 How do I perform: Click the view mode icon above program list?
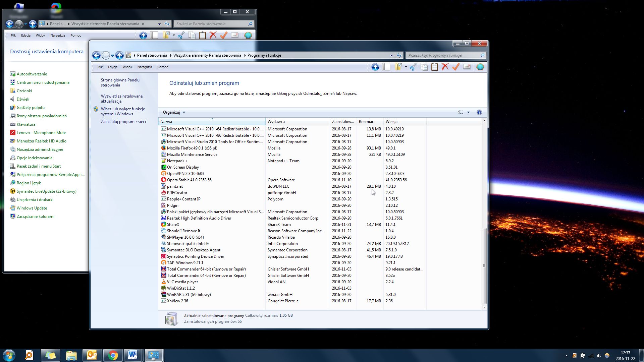pos(461,113)
